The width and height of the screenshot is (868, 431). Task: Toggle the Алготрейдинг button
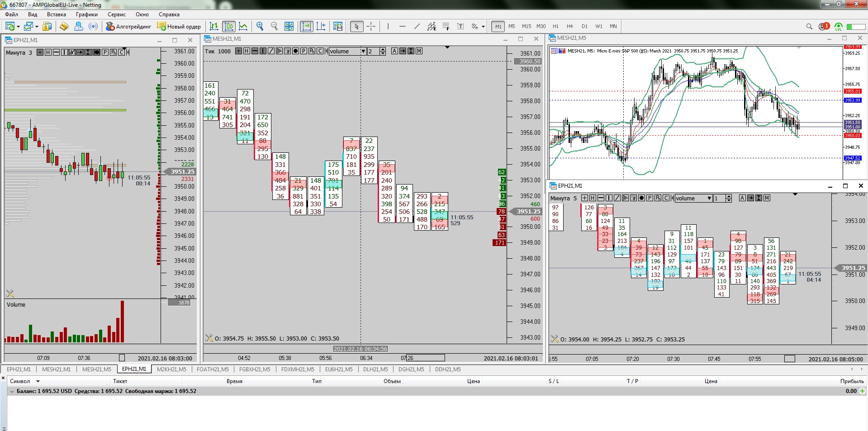(128, 26)
